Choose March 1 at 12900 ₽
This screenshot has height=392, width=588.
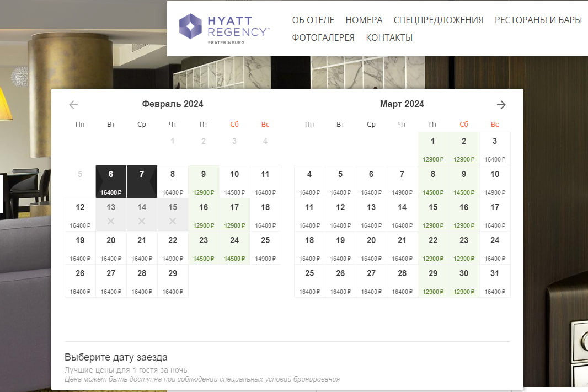[x=433, y=148]
